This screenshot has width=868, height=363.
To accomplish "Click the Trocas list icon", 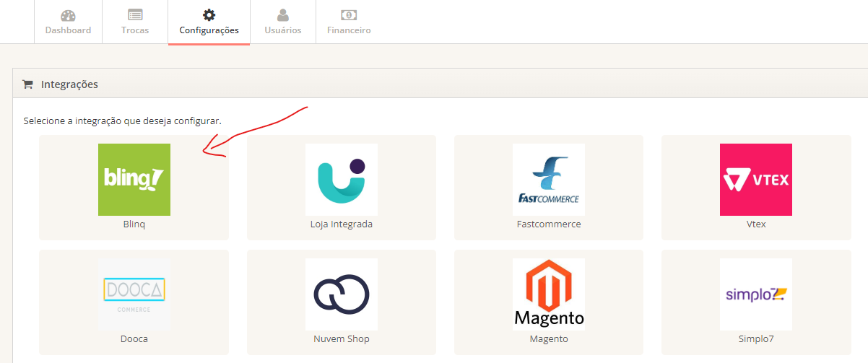I will (135, 15).
